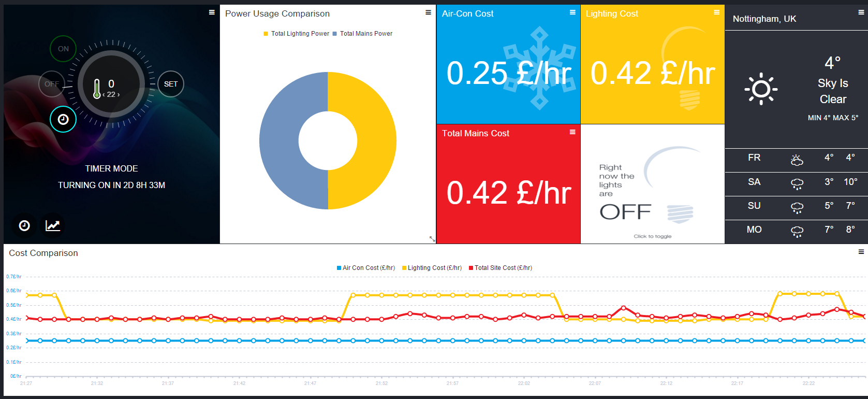This screenshot has width=868, height=399.
Task: Click 22:02 time axis label
Action: coord(524,383)
